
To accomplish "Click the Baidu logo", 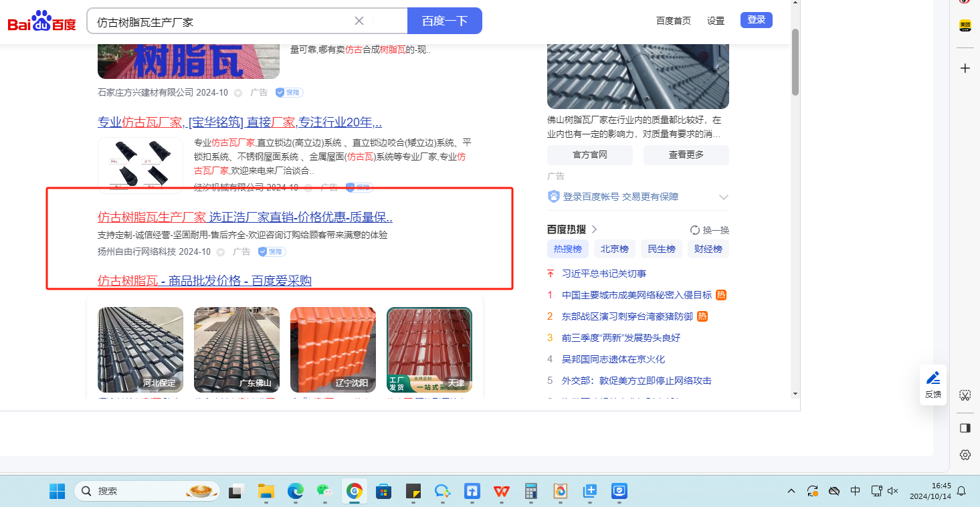I will click(x=42, y=21).
